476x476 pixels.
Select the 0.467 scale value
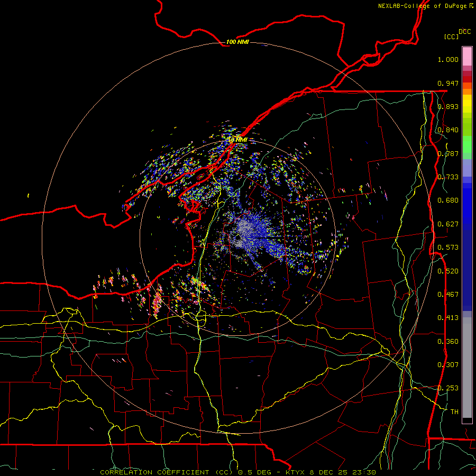[448, 295]
